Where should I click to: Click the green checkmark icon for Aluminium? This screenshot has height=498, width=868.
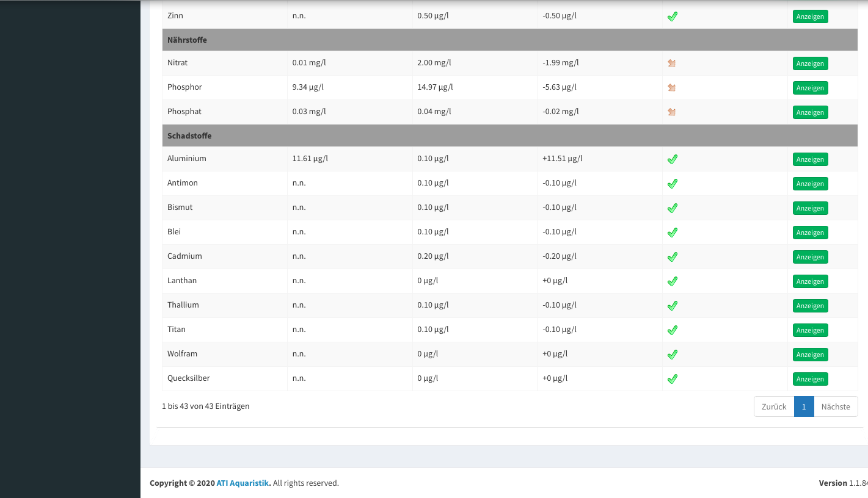tap(672, 159)
